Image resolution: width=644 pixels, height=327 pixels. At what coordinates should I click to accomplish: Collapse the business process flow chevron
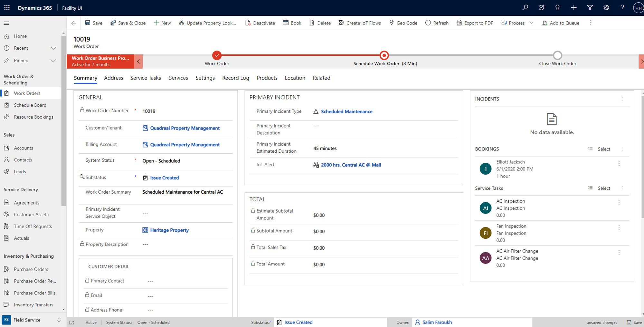coord(138,61)
